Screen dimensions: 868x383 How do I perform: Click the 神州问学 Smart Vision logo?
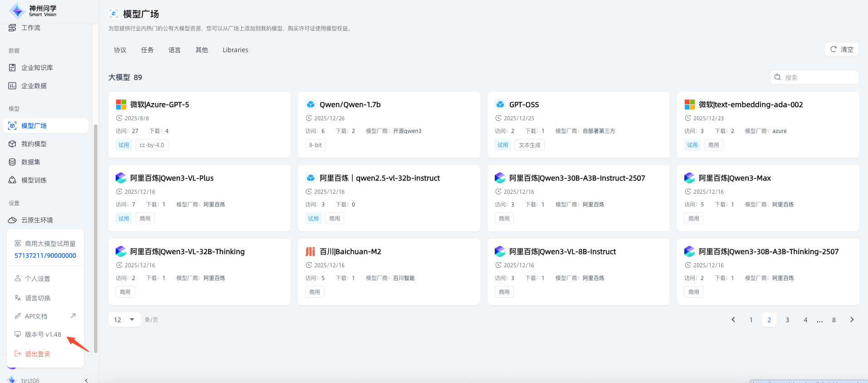coord(33,10)
